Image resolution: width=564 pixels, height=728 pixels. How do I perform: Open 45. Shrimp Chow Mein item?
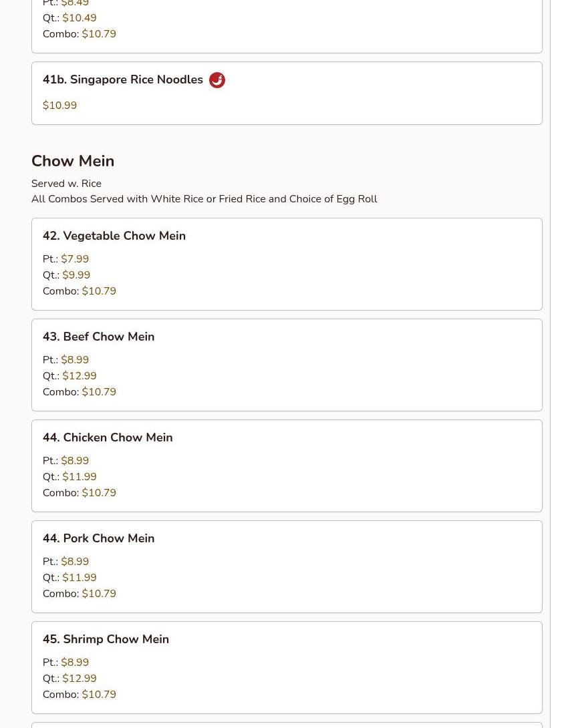click(287, 667)
